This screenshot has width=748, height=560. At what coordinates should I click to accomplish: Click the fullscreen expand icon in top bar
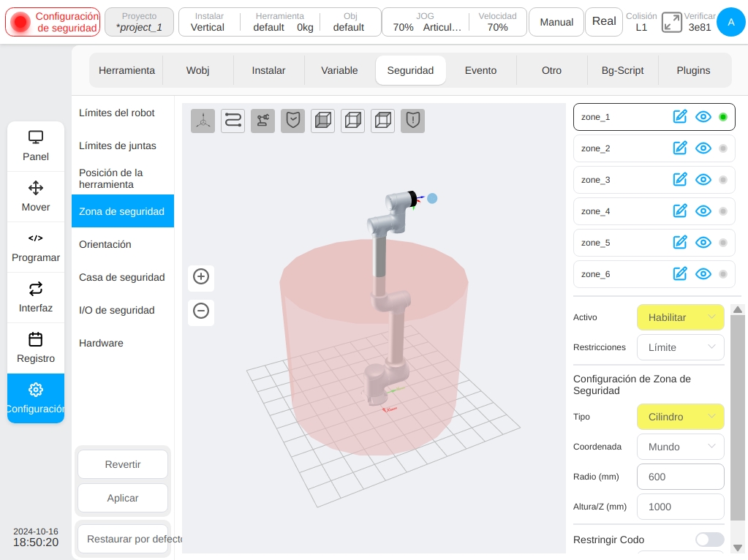pos(672,22)
